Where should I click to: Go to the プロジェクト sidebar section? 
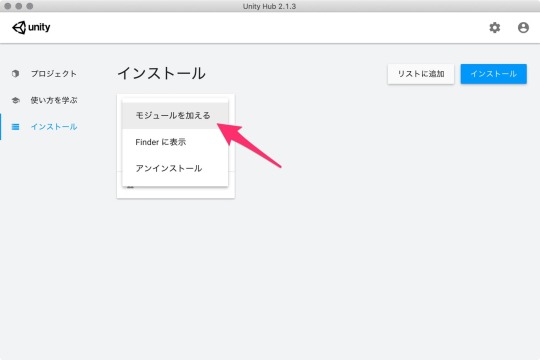point(54,74)
